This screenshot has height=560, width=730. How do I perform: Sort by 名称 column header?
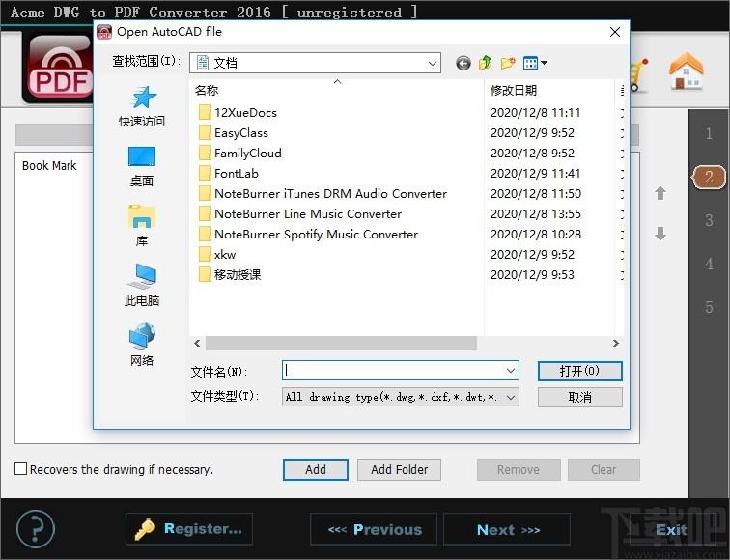(x=207, y=91)
